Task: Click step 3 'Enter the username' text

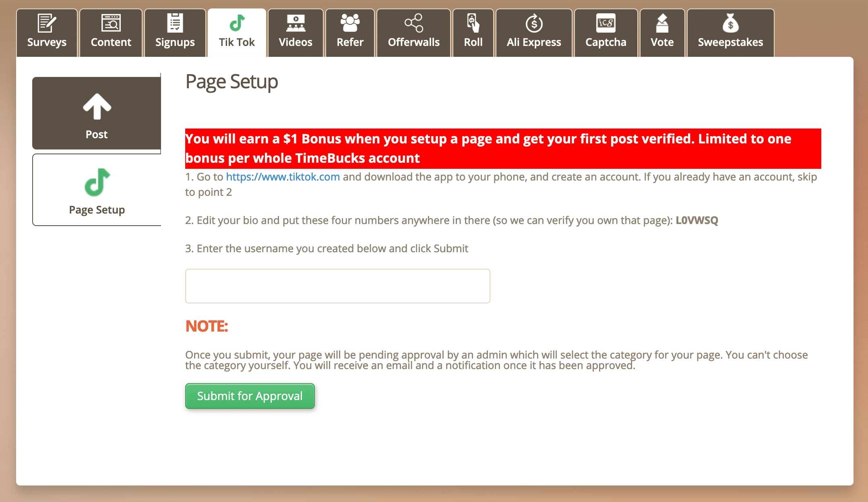Action: (x=327, y=249)
